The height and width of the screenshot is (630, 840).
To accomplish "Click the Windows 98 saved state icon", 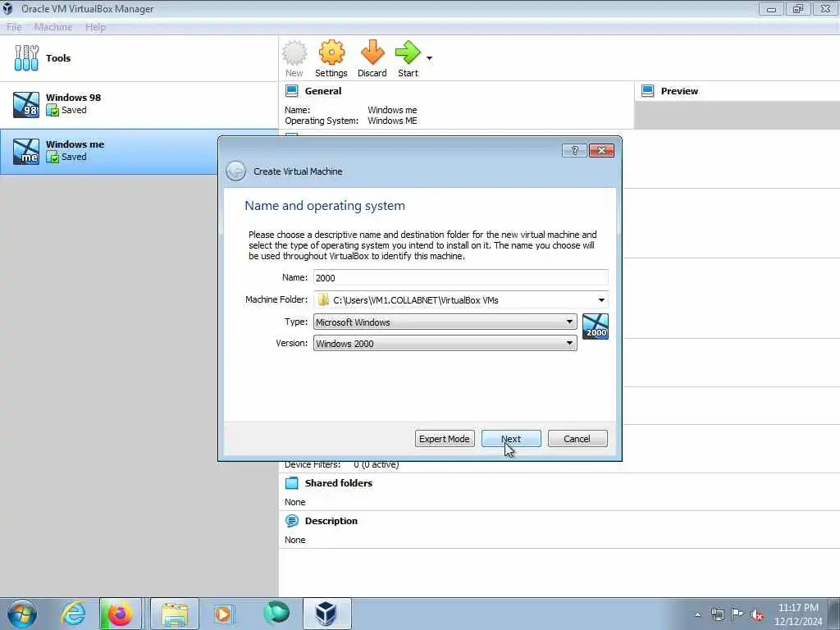I will point(52,111).
